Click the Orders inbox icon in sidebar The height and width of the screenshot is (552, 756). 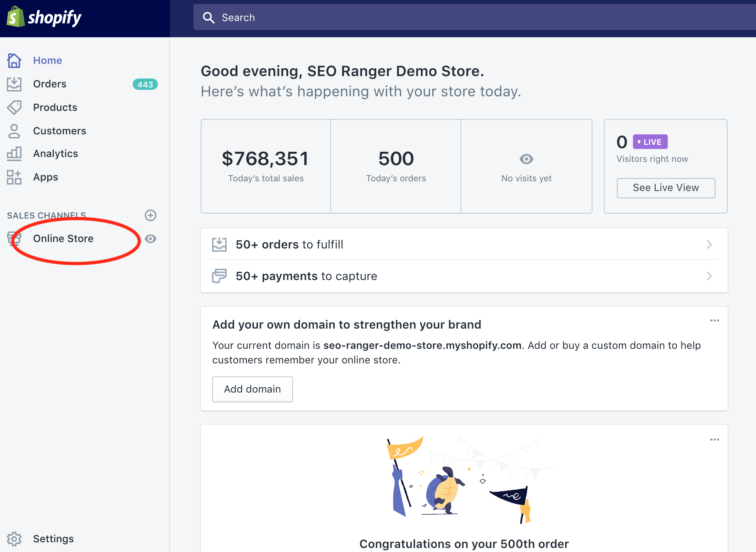[14, 84]
